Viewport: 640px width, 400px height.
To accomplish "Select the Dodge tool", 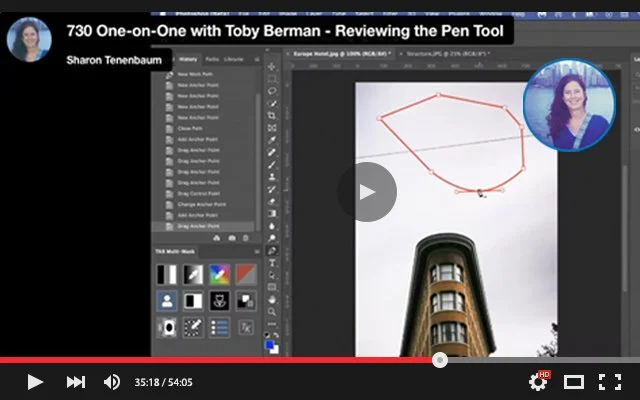I will (272, 238).
